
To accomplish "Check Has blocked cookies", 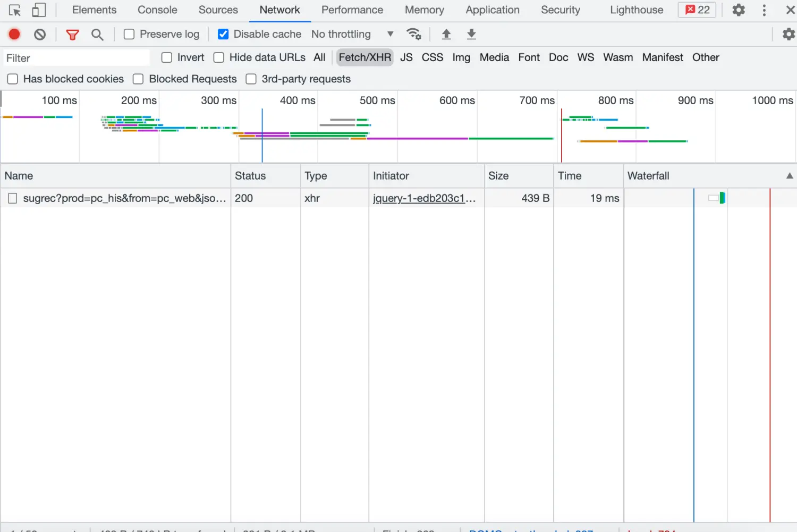I will coord(13,79).
